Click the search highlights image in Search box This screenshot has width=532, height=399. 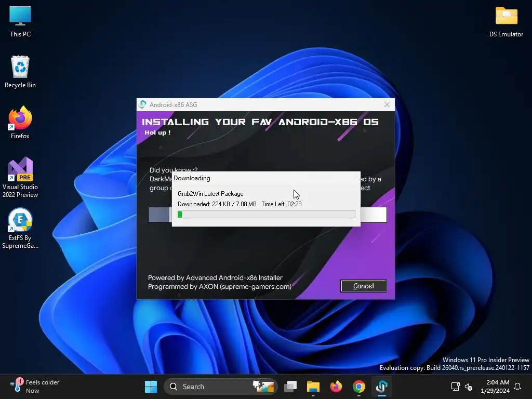pos(263,387)
